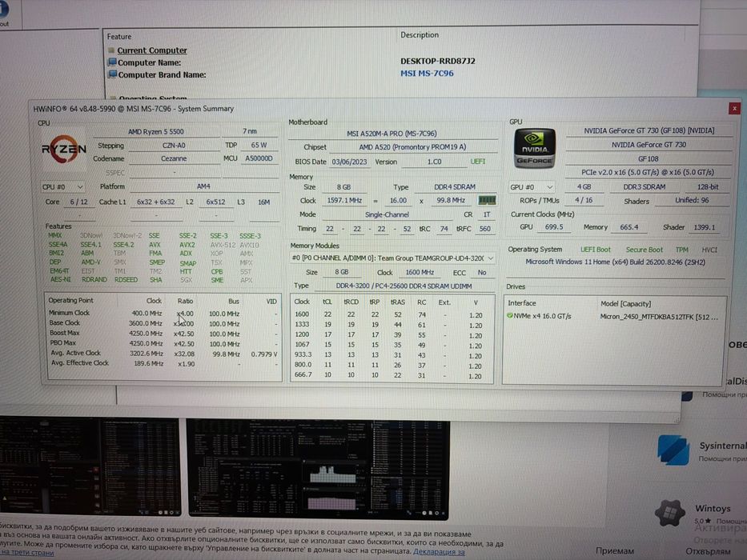Image resolution: width=747 pixels, height=560 pixels.
Task: Select the Current Computer tree item
Action: point(152,50)
